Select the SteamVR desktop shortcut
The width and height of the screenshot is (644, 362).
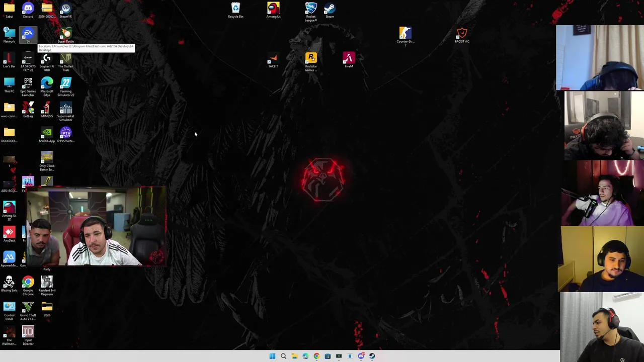(x=65, y=10)
